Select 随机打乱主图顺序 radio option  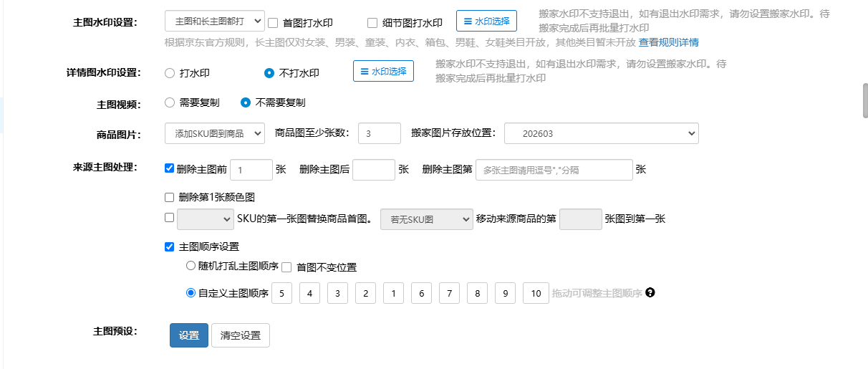point(191,266)
